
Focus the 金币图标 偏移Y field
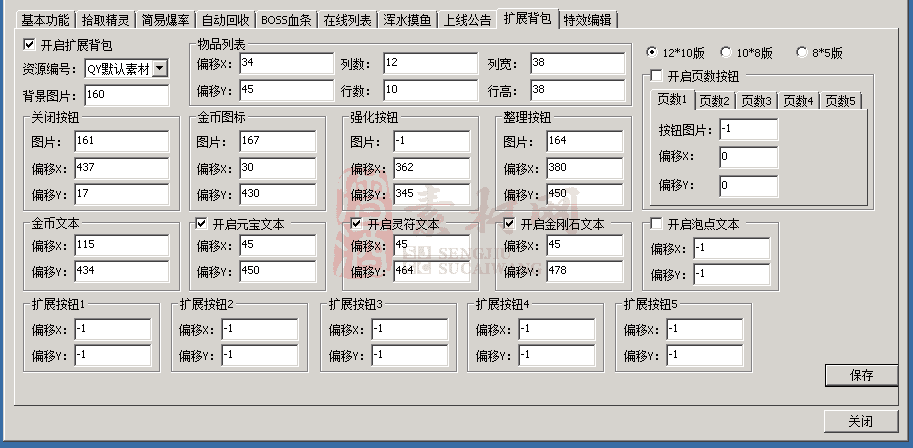coord(278,194)
